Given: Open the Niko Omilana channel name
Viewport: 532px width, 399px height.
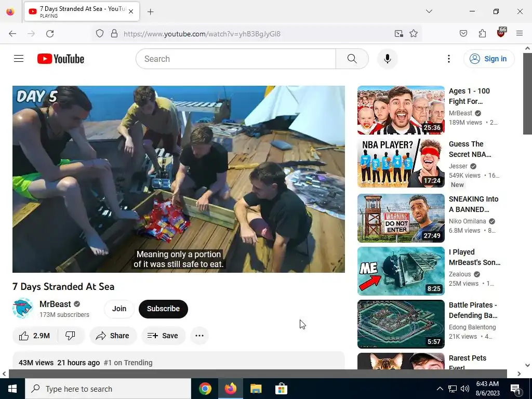Looking at the screenshot, I should point(467,221).
